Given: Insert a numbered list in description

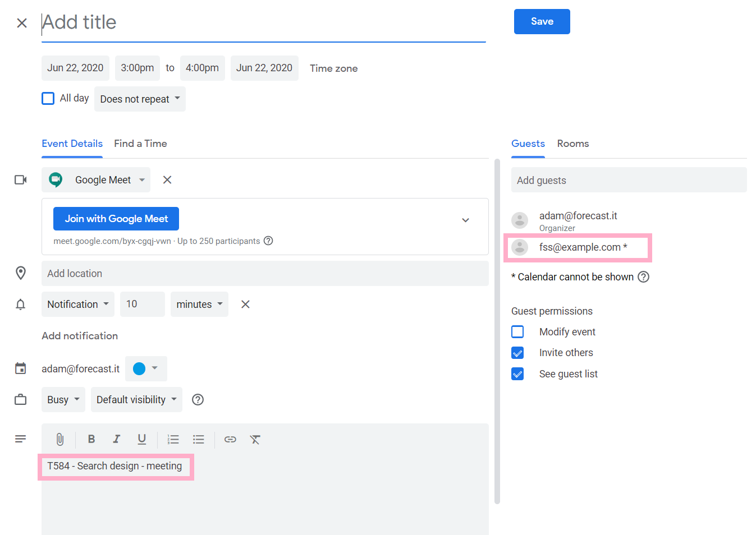Looking at the screenshot, I should coord(173,439).
